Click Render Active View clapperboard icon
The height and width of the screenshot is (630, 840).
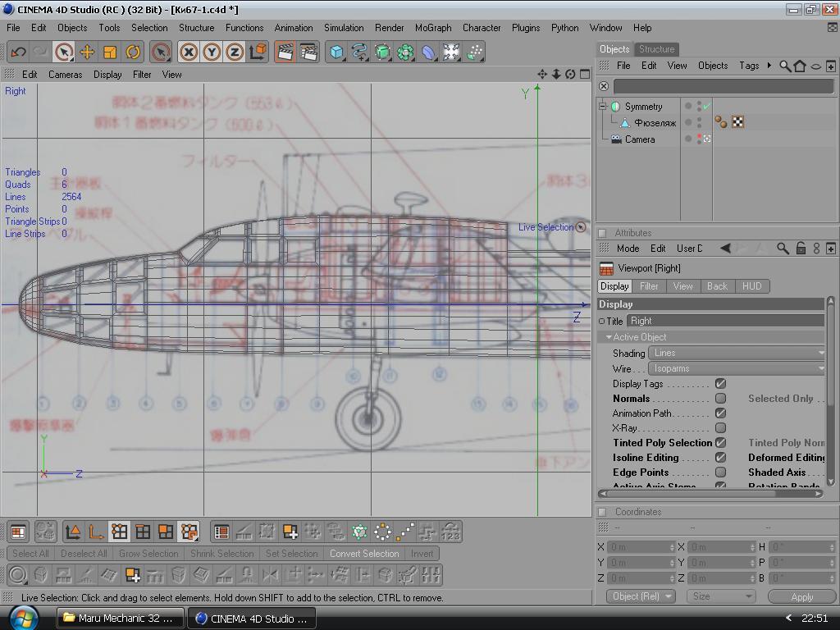pyautogui.click(x=285, y=52)
